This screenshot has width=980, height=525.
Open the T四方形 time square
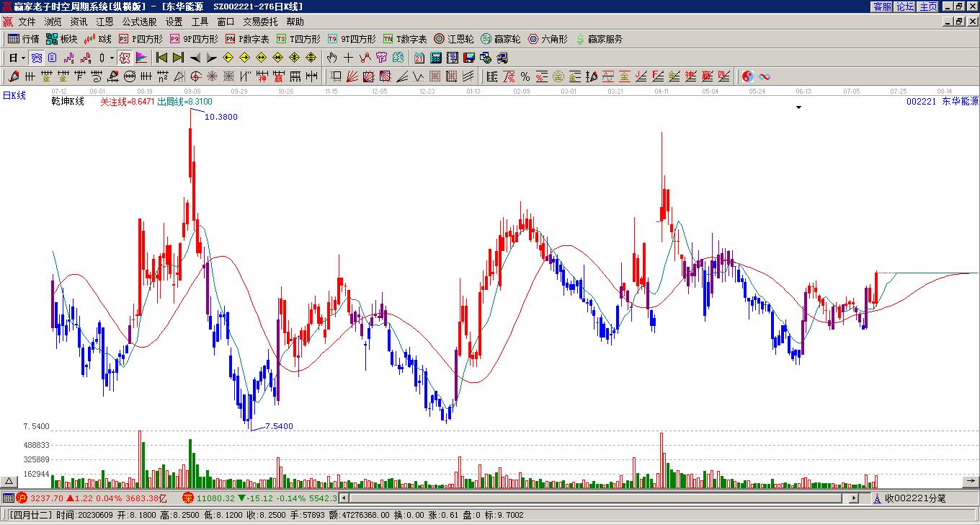click(x=298, y=39)
